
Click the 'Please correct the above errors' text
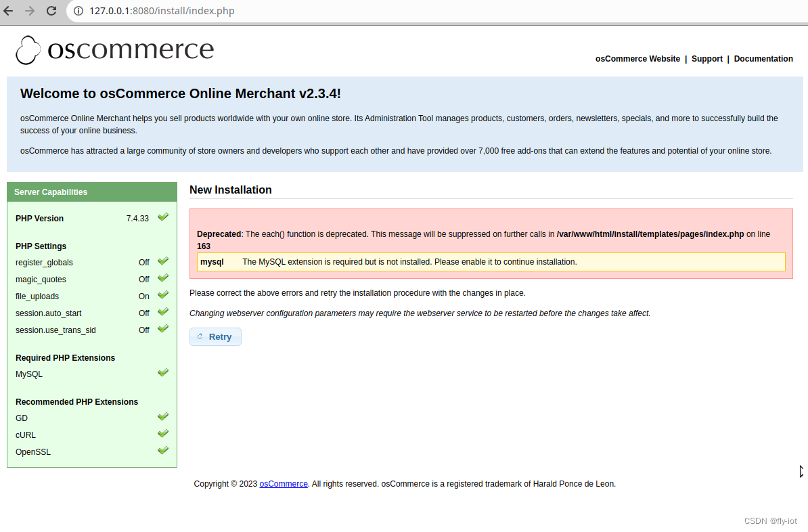tap(357, 293)
